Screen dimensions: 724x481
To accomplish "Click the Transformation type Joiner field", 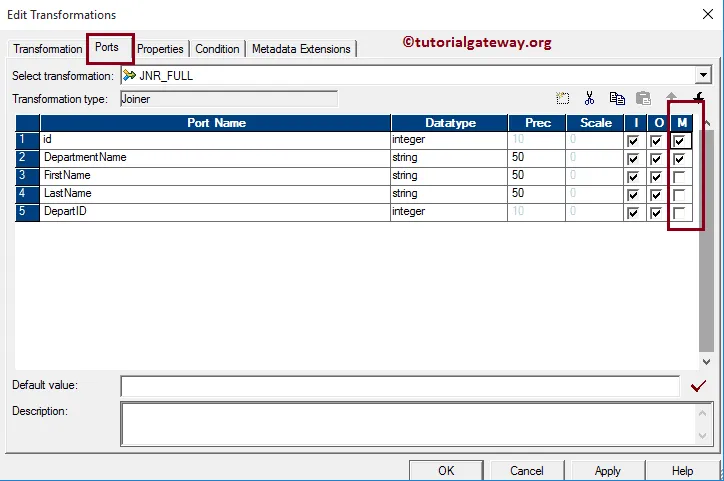I will [x=229, y=99].
